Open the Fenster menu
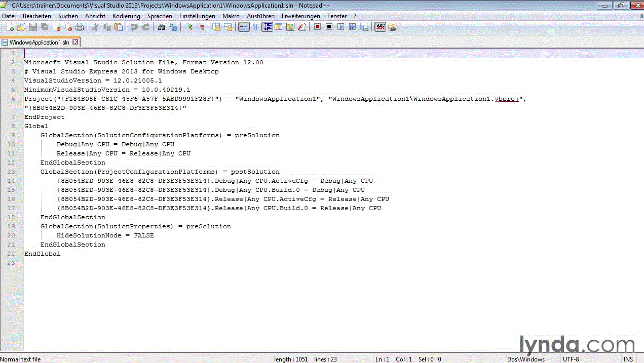 [337, 16]
